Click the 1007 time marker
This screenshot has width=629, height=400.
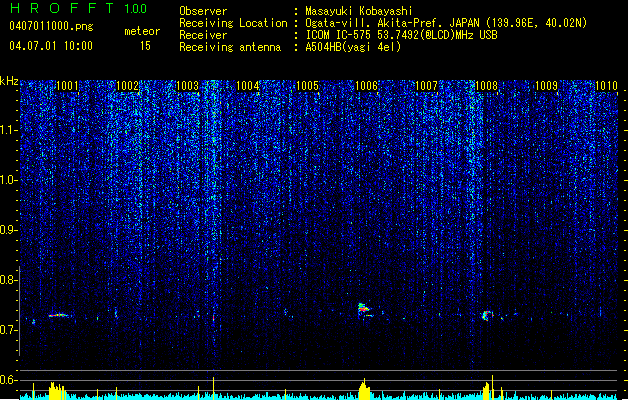coord(426,85)
